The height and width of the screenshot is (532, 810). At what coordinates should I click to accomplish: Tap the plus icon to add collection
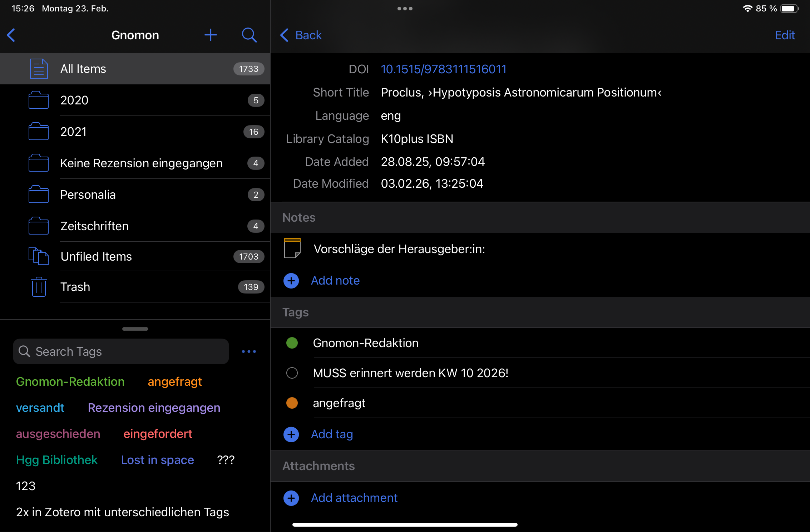pyautogui.click(x=211, y=35)
